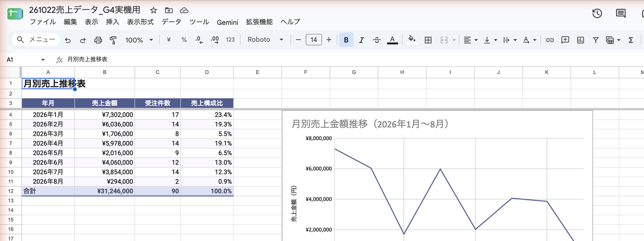Open text rotation dropdown

point(530,40)
